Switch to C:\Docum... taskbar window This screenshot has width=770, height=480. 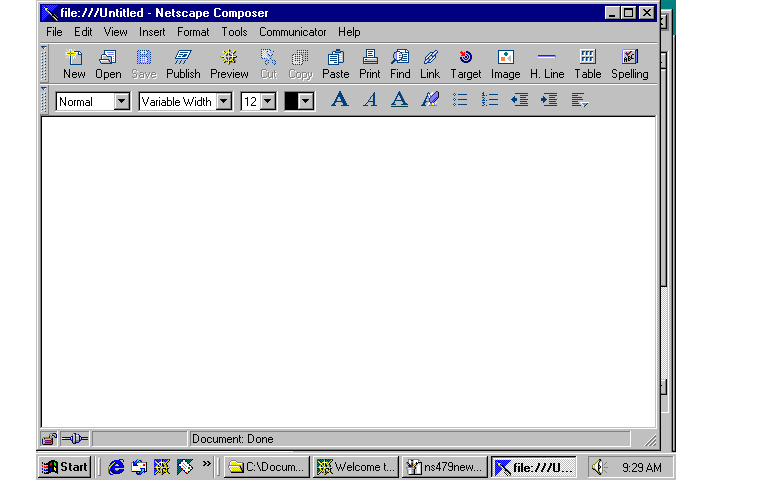267,467
